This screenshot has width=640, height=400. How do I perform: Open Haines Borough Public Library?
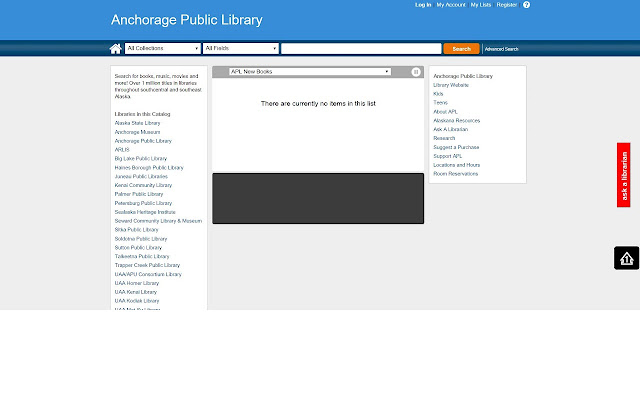click(149, 167)
